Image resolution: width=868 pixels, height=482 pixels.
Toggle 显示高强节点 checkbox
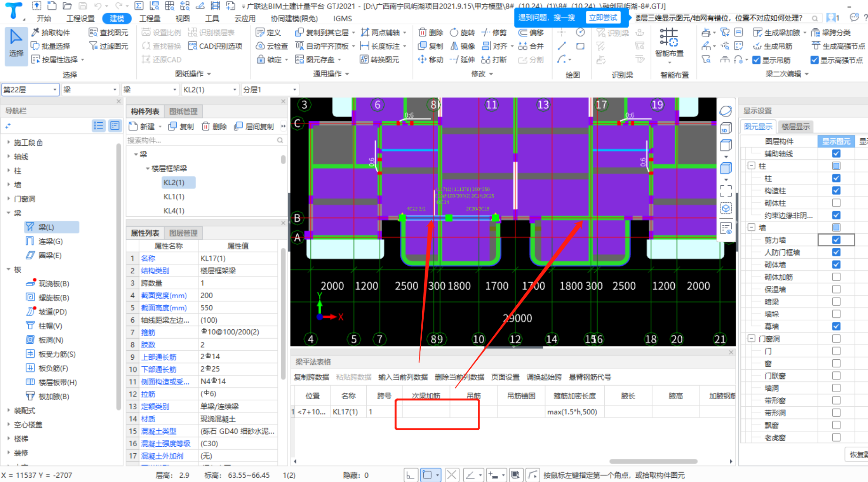(815, 60)
